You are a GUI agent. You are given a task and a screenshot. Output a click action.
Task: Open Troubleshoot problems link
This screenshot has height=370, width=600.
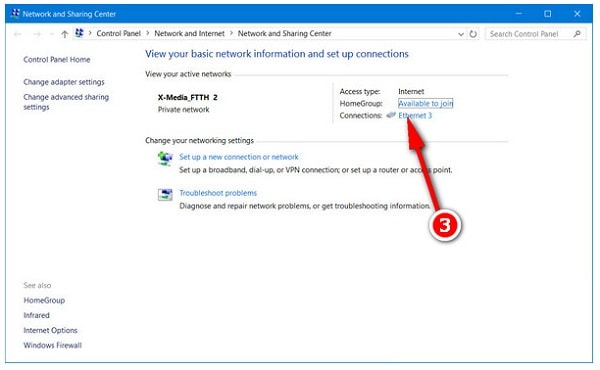click(x=218, y=193)
